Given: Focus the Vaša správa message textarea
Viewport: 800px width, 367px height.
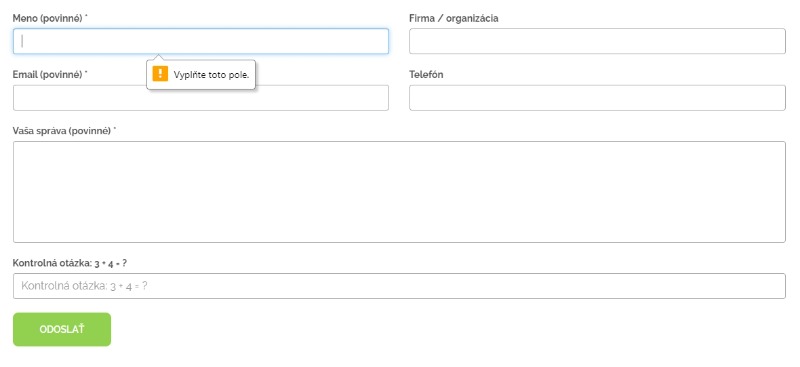Looking at the screenshot, I should (399, 192).
